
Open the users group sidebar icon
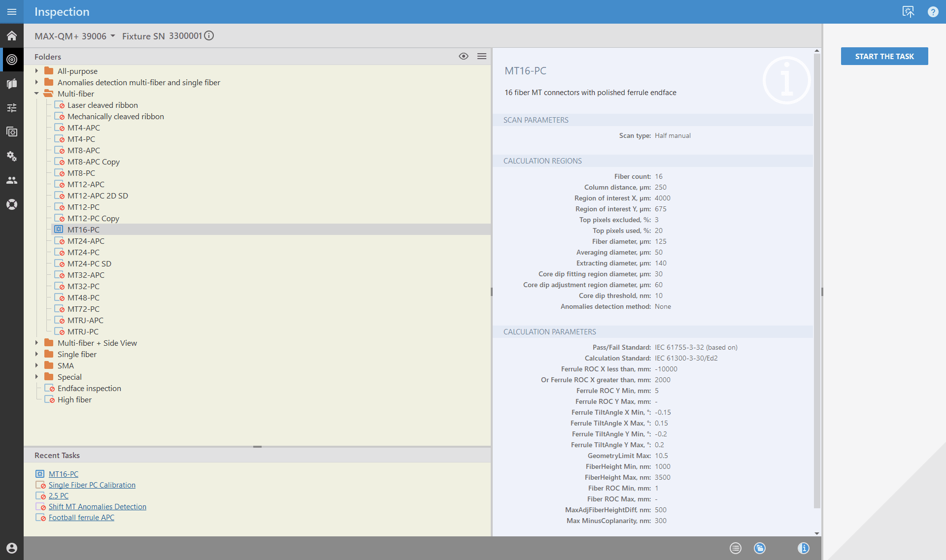(x=12, y=180)
